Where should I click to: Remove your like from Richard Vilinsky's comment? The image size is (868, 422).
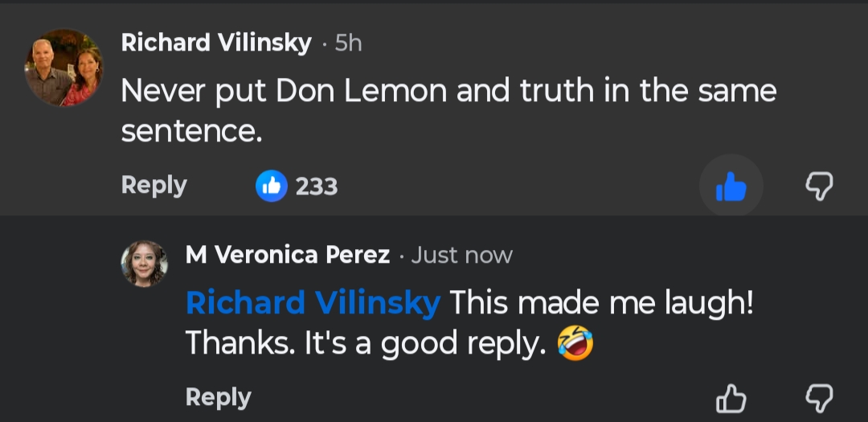[731, 187]
